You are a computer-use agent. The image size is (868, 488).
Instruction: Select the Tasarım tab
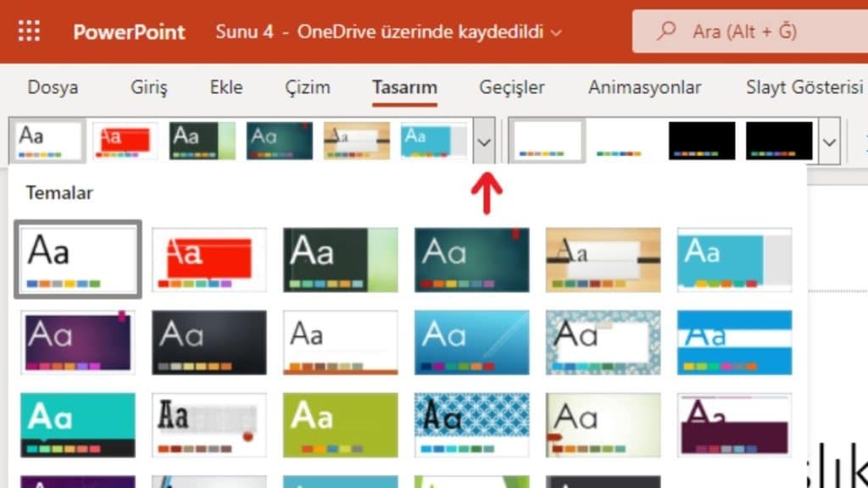[404, 87]
